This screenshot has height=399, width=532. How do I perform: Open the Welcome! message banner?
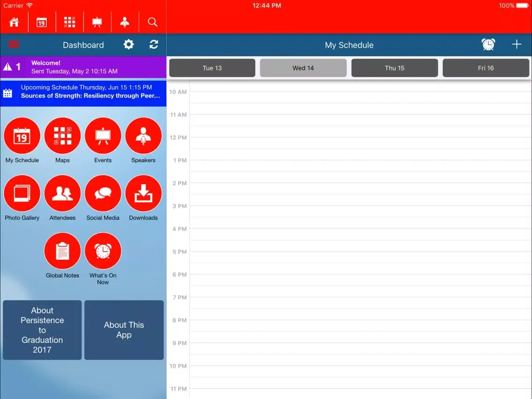click(83, 67)
